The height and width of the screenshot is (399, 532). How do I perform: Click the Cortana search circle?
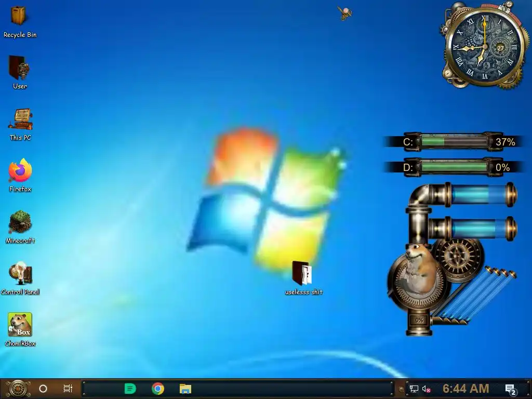(x=43, y=389)
